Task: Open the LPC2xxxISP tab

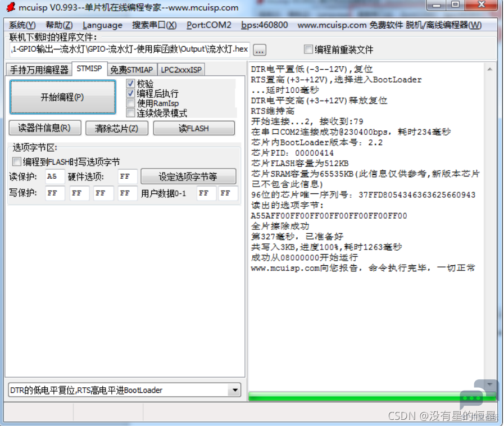Action: coord(181,70)
